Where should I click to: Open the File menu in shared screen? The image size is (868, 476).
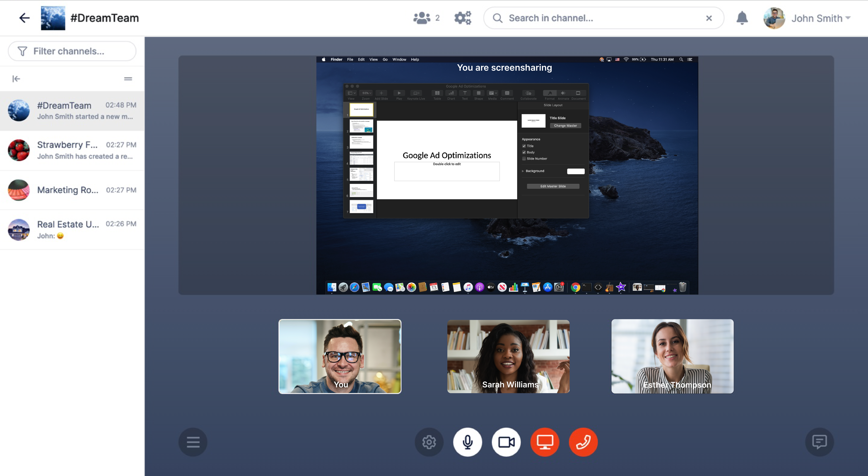350,59
